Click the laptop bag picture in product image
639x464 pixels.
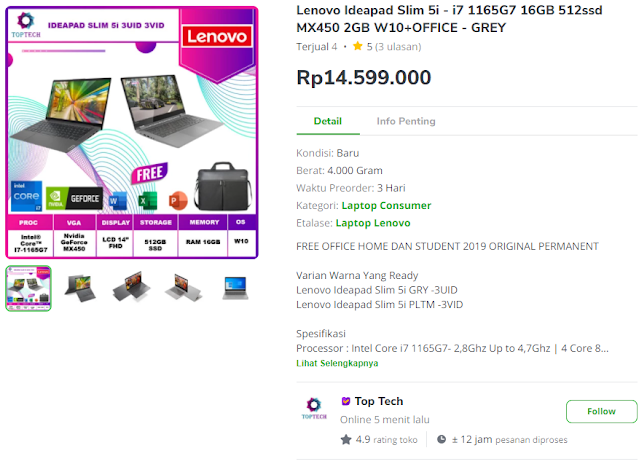pyautogui.click(x=223, y=186)
